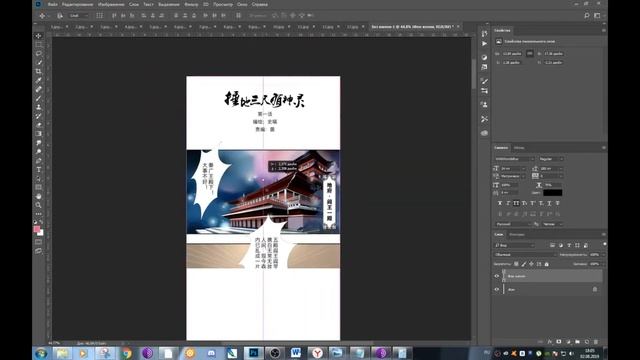This screenshot has width=640, height=360.
Task: Open the History panel icon
Action: tap(484, 33)
